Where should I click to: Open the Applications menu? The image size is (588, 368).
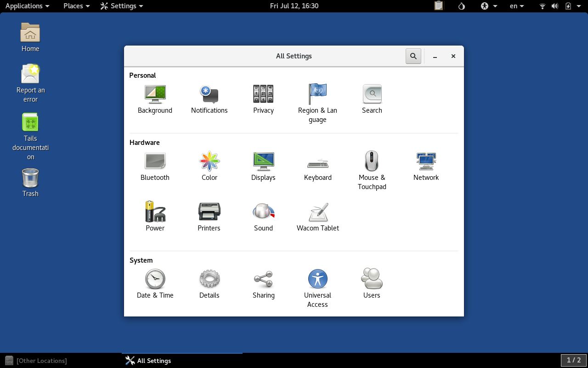point(27,6)
